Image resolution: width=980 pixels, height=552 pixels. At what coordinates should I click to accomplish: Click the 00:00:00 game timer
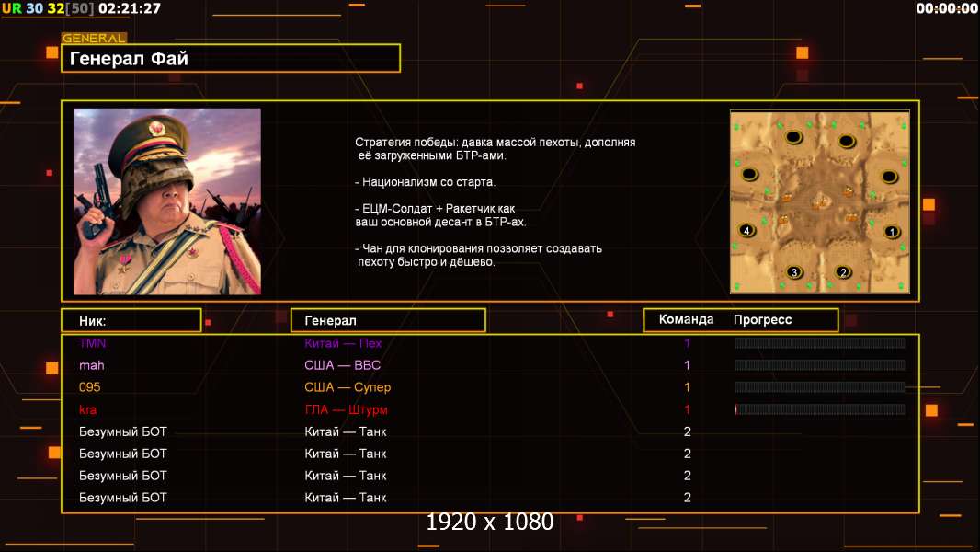click(946, 9)
